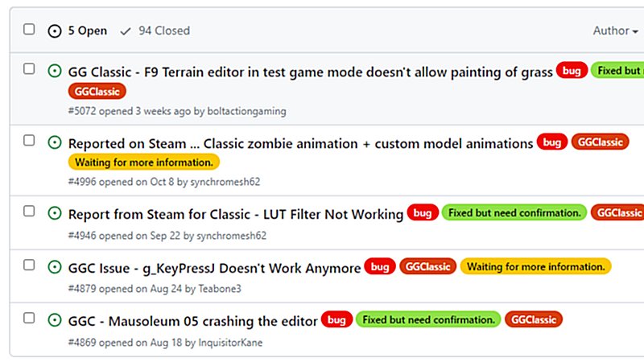Click open-issue icon beside Mausoleum 05 issue
The height and width of the screenshot is (362, 644).
click(x=55, y=320)
